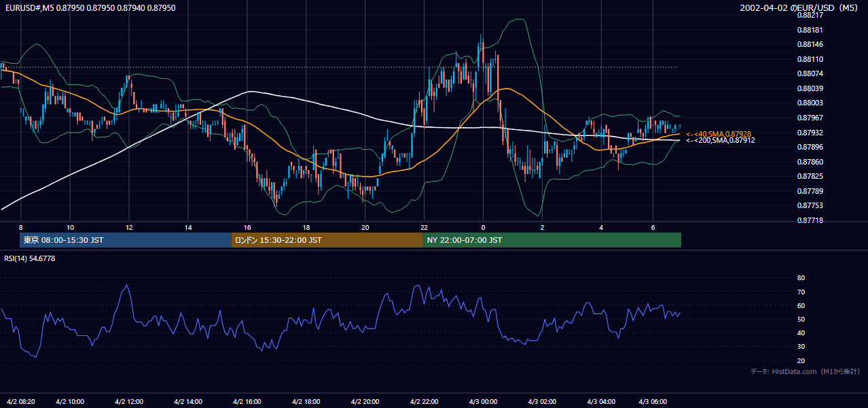Click hour tick 0 under the price chart
Viewport: 868px width, 408px height.
click(483, 227)
